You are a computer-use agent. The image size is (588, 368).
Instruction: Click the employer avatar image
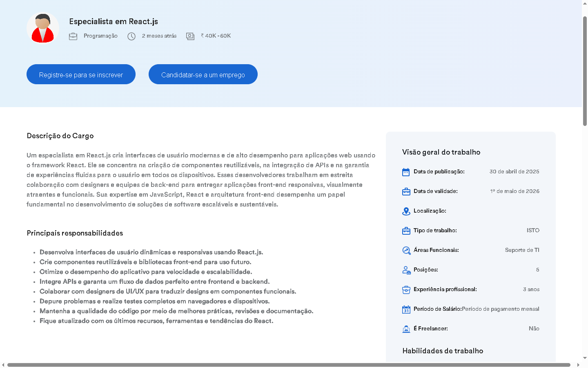[43, 28]
